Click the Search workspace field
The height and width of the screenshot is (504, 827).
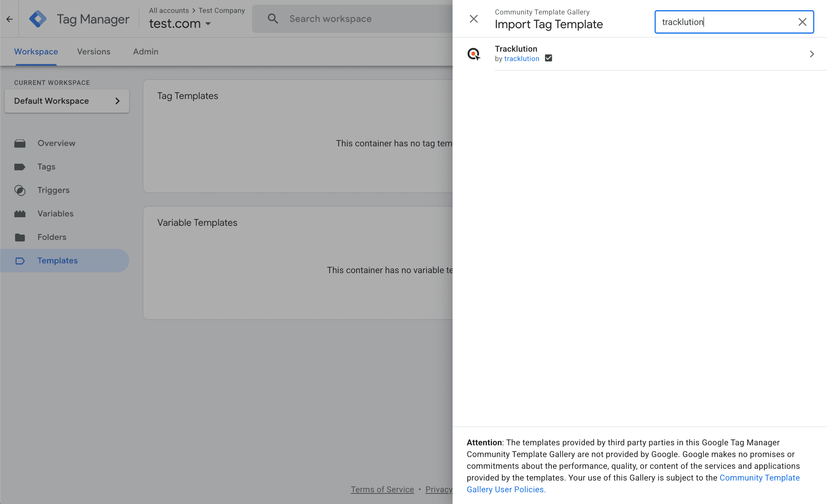(352, 19)
